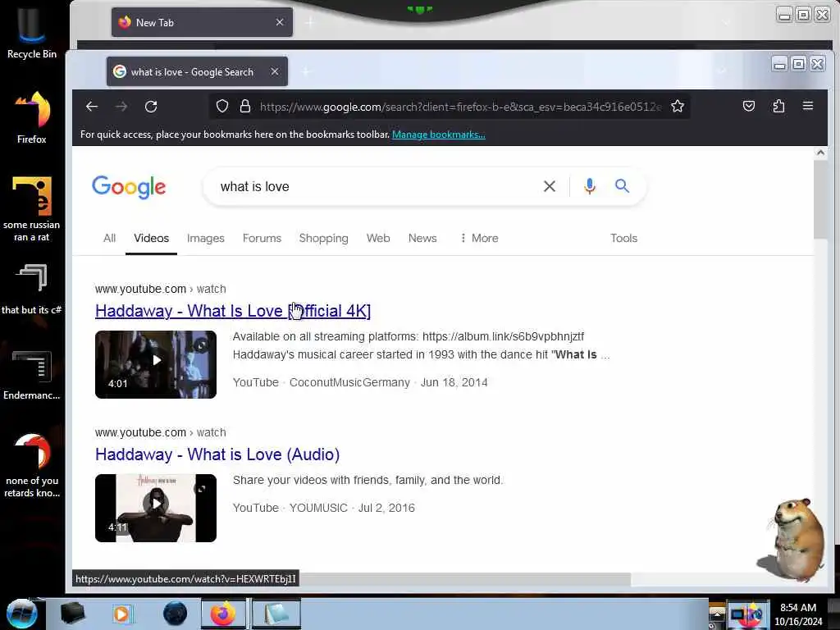Image resolution: width=840 pixels, height=630 pixels.
Task: Open the Firefox hamburger application menu
Action: pyautogui.click(x=808, y=106)
